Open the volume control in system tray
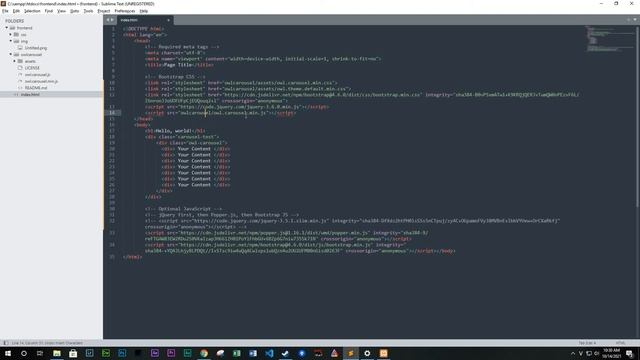The image size is (640, 360). point(596,353)
